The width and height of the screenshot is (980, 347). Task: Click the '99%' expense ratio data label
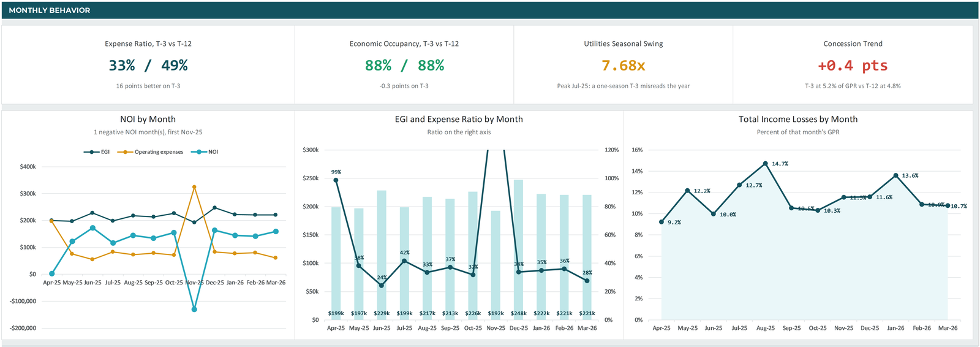[336, 172]
